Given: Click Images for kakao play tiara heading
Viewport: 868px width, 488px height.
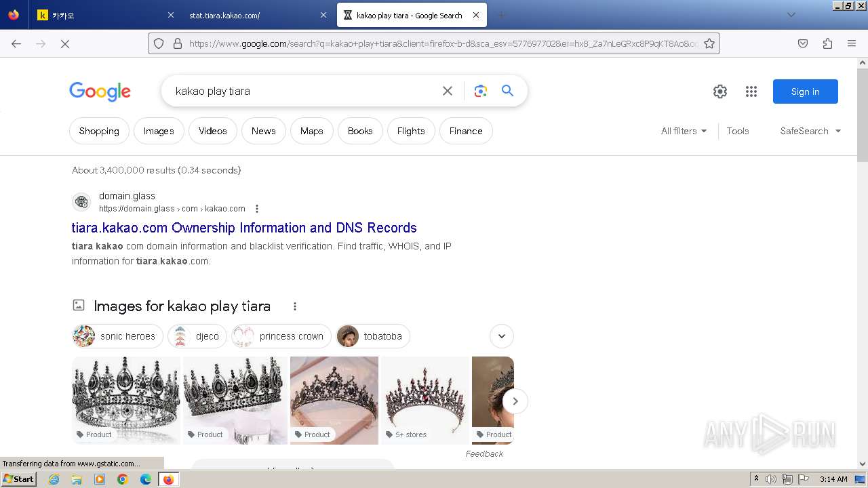Looking at the screenshot, I should coord(182,306).
